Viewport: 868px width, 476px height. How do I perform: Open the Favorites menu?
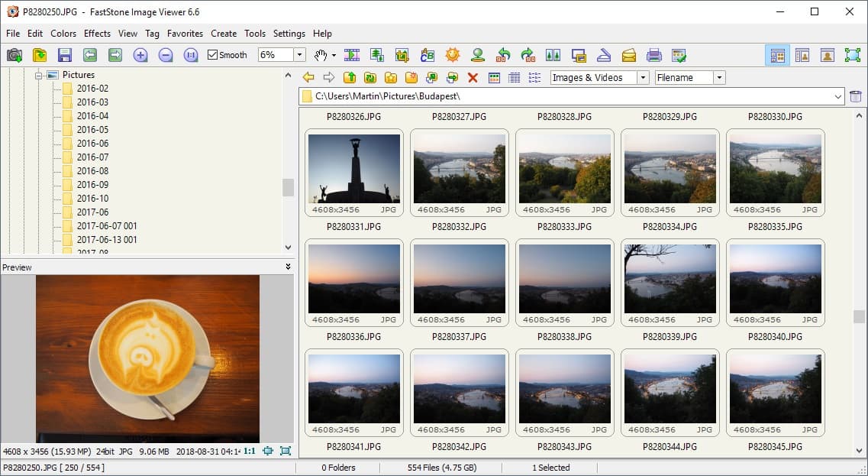click(x=185, y=34)
